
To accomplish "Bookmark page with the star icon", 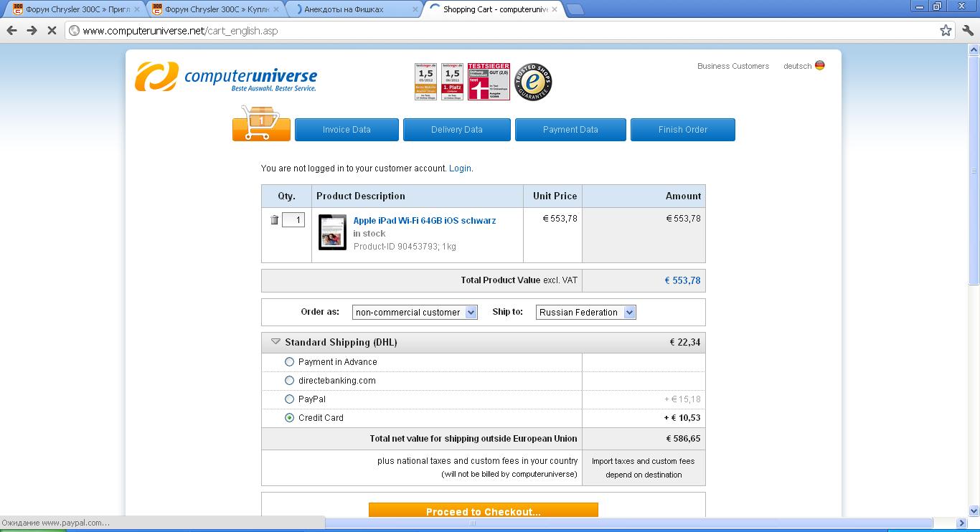I will click(x=946, y=30).
